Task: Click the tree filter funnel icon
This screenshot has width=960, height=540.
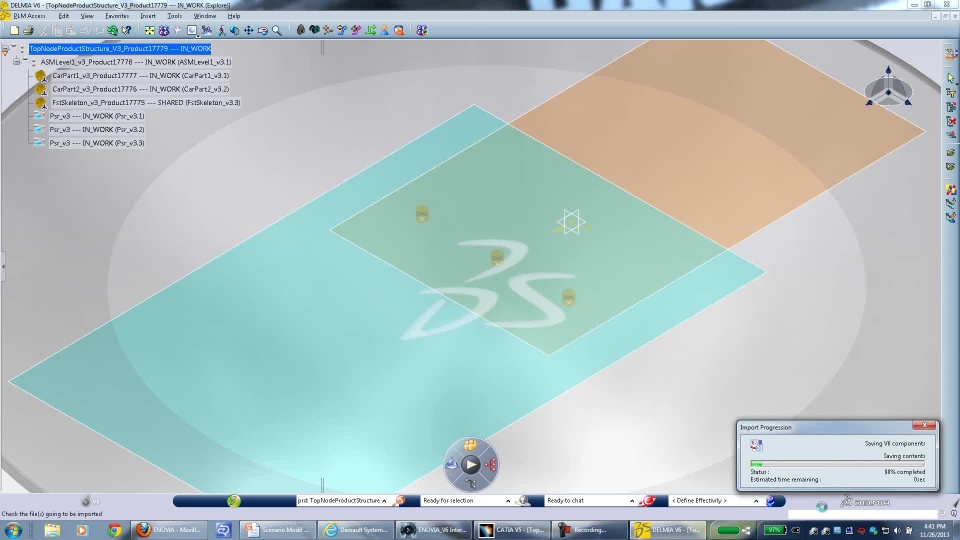Action: click(951, 92)
